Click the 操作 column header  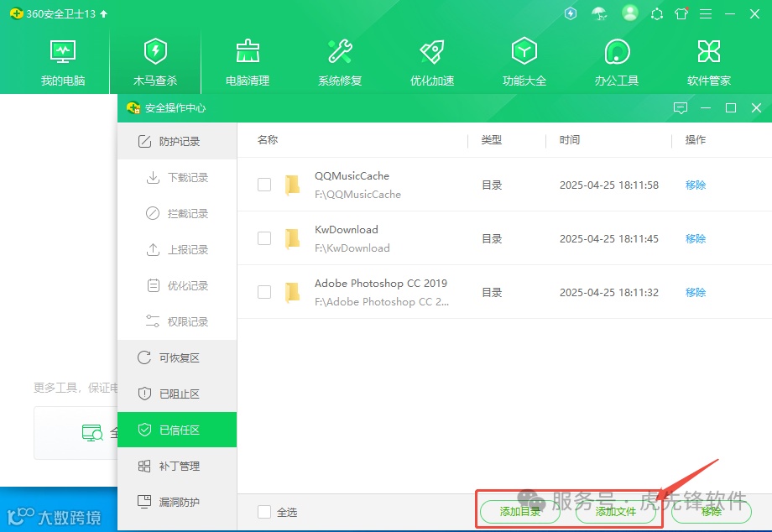coord(695,140)
